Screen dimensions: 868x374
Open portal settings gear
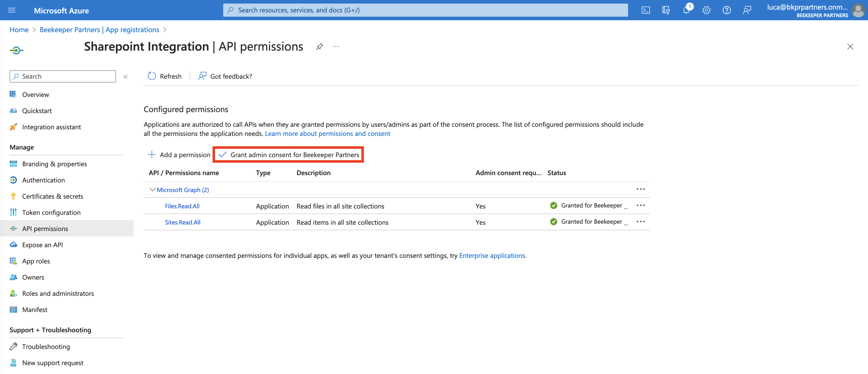click(x=706, y=10)
